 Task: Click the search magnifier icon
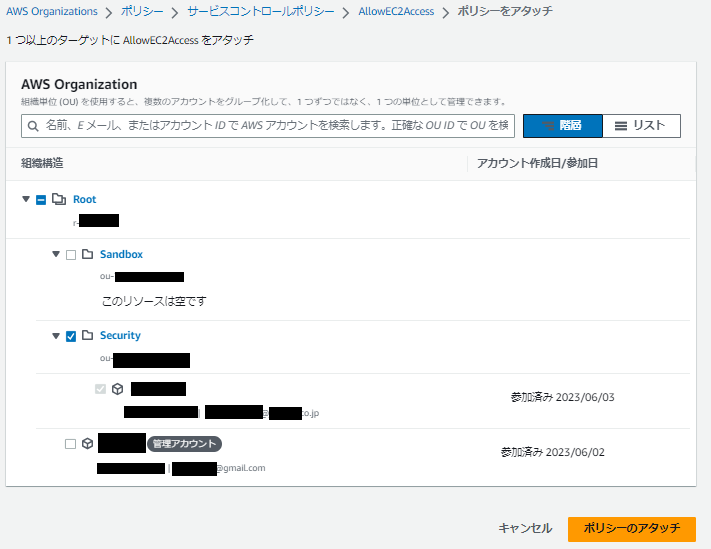pyautogui.click(x=33, y=126)
